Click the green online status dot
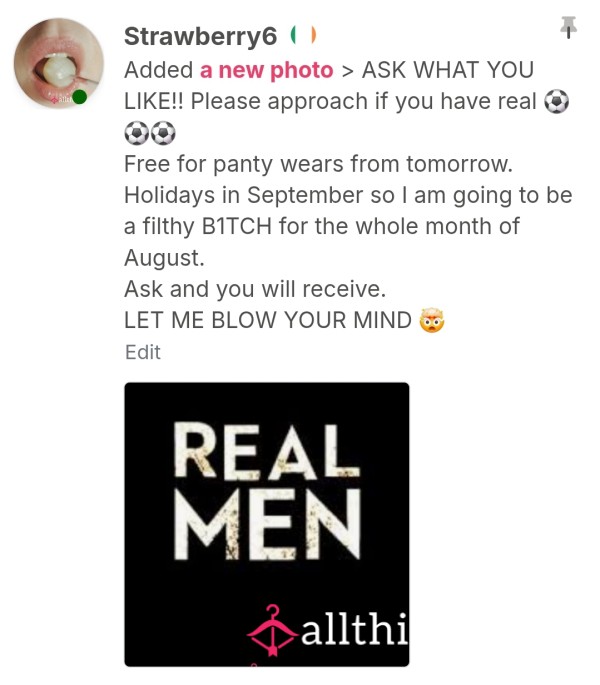Image resolution: width=600 pixels, height=685 pixels. click(79, 97)
